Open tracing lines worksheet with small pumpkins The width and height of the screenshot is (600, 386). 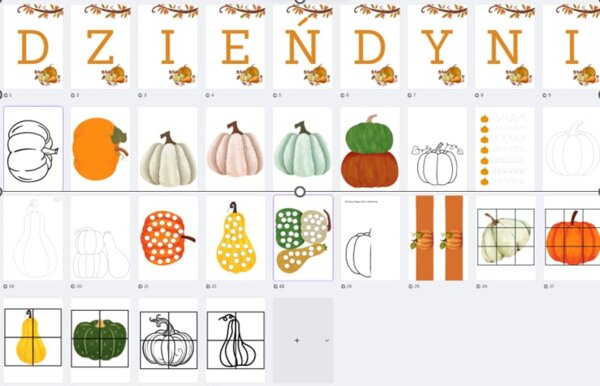coord(505,149)
